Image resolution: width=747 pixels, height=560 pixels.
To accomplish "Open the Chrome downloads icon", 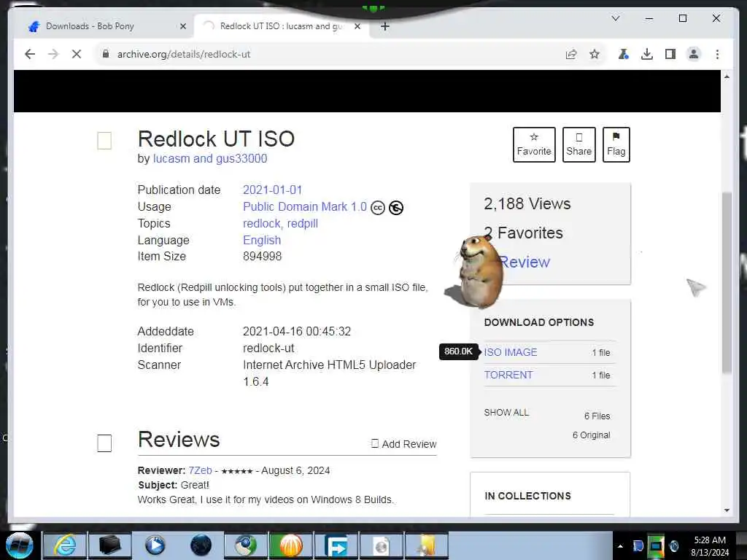I will [x=646, y=54].
